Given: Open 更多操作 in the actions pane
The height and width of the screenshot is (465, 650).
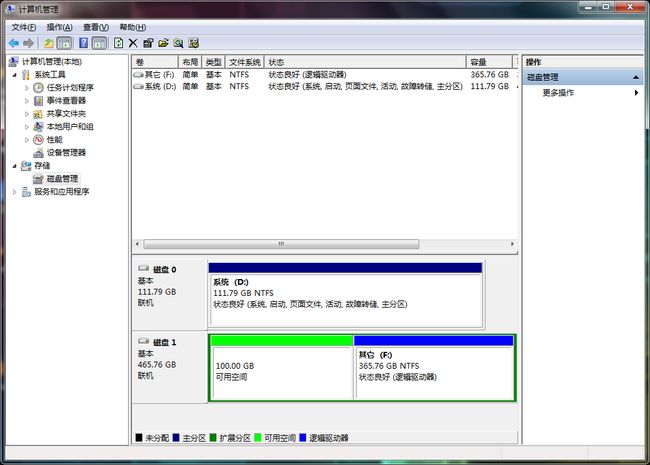Looking at the screenshot, I should [558, 93].
